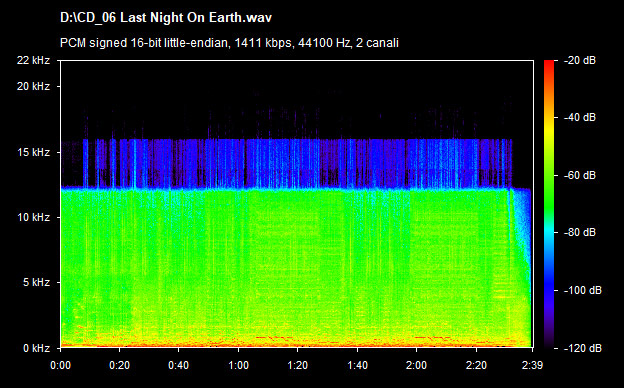This screenshot has width=624, height=388.
Task: Click the 0 kHz frequency axis label
Action: pyautogui.click(x=36, y=348)
